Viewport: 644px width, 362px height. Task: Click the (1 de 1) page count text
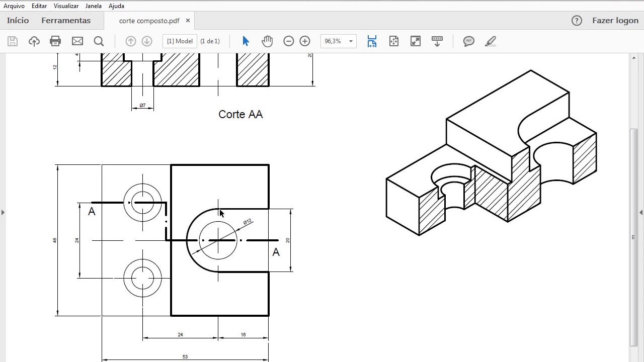(x=210, y=41)
